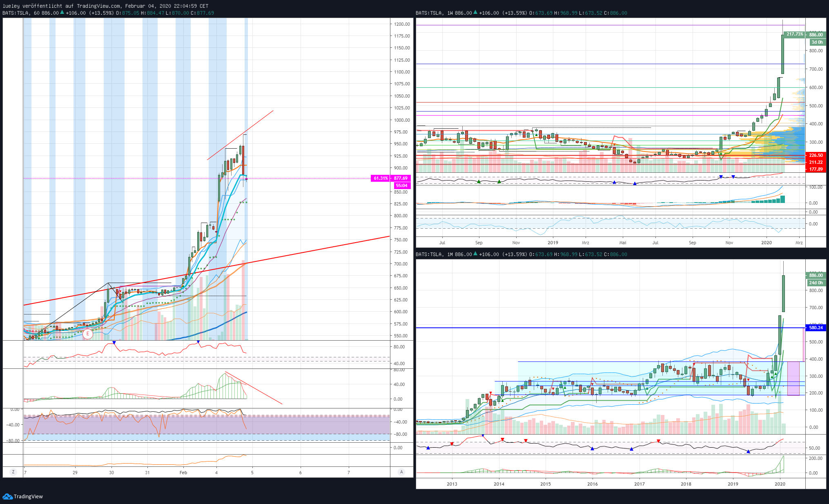The width and height of the screenshot is (829, 504).
Task: Click blue 580.24 price label
Action: pyautogui.click(x=816, y=328)
